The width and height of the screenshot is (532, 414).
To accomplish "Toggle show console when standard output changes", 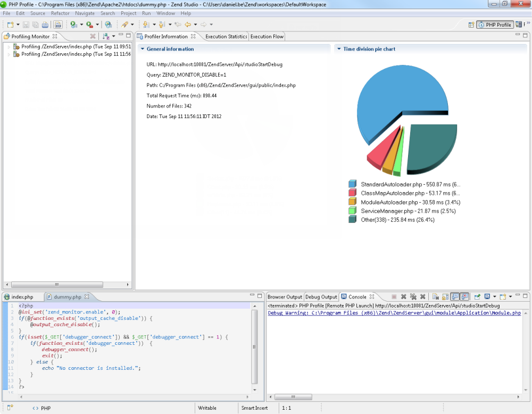I will (x=455, y=296).
